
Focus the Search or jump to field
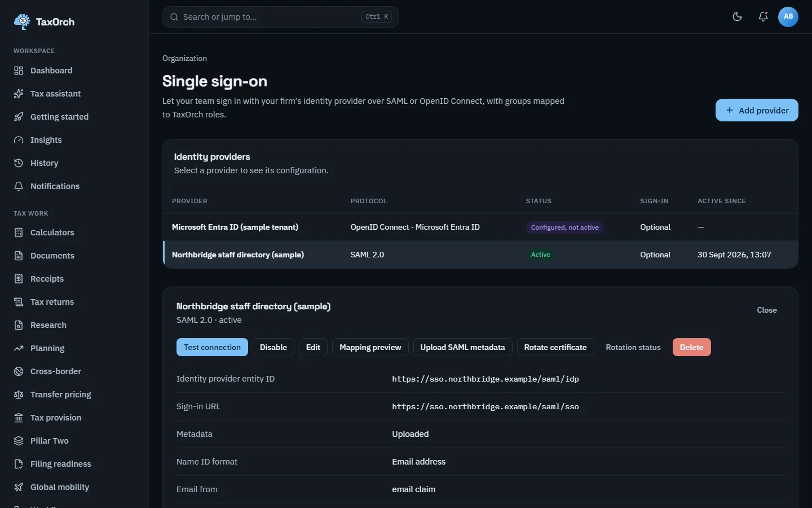[281, 17]
